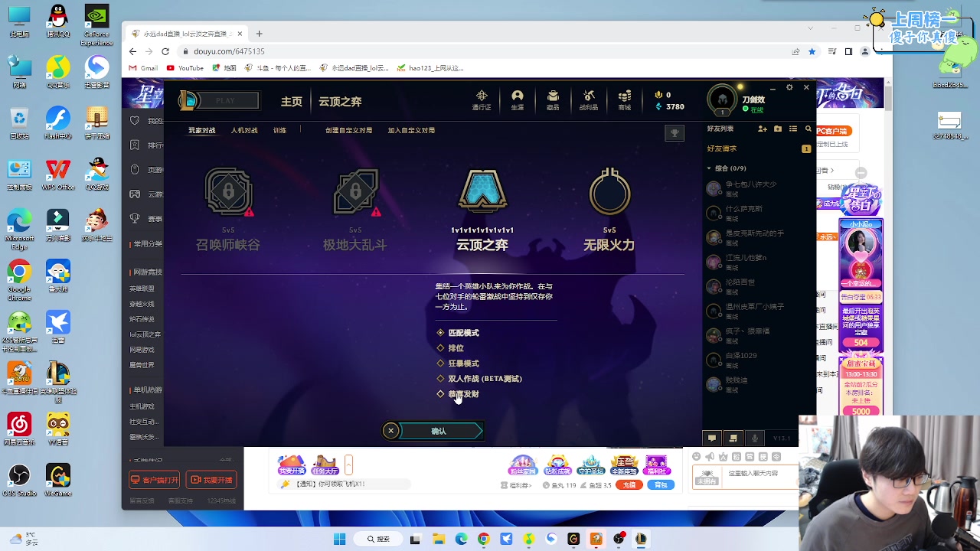980x551 pixels.
Task: Click the 充值 recharge button
Action: click(629, 484)
